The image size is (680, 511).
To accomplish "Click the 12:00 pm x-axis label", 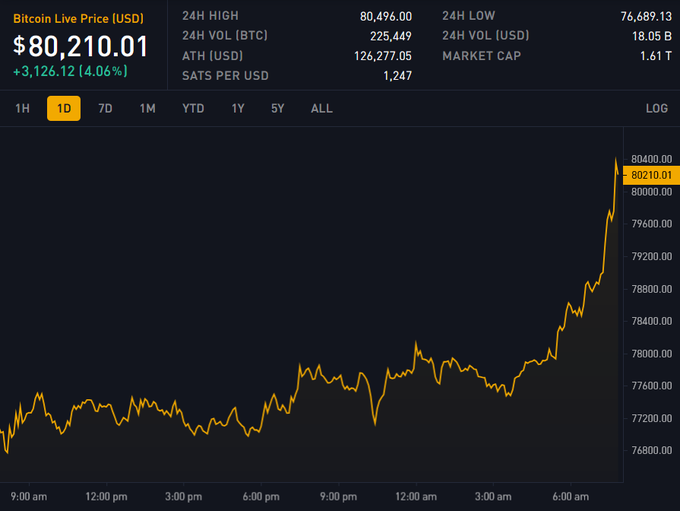I will pyautogui.click(x=106, y=497).
